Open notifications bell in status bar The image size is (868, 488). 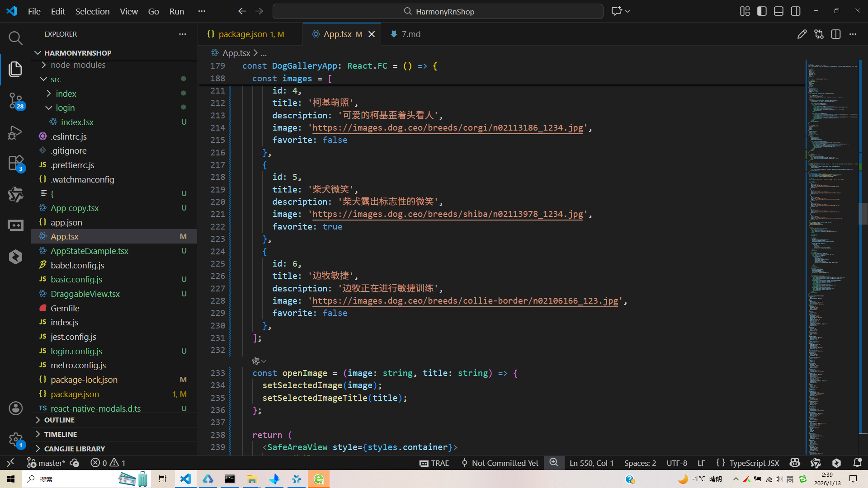pos(857,463)
